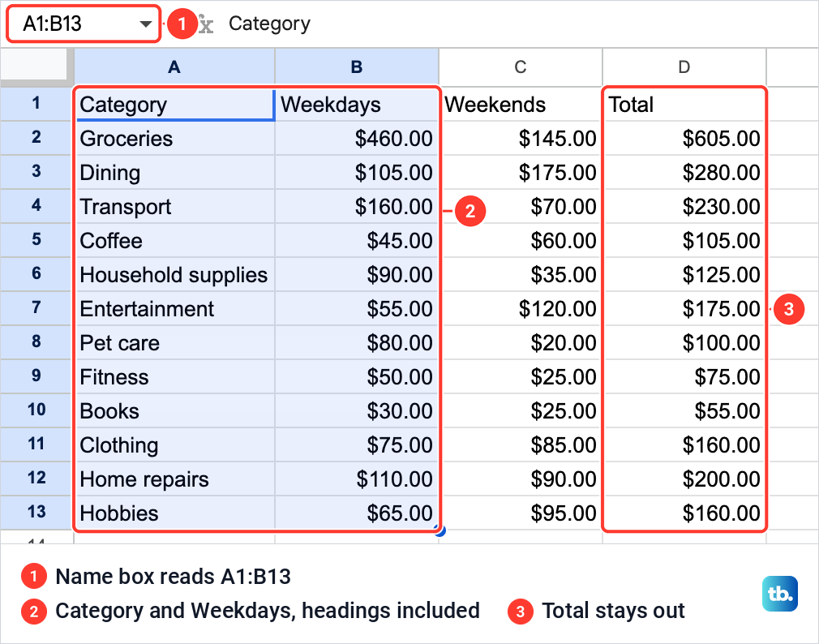The width and height of the screenshot is (819, 644).
Task: Click the $200.00 Home repairs total cell
Action: point(684,479)
